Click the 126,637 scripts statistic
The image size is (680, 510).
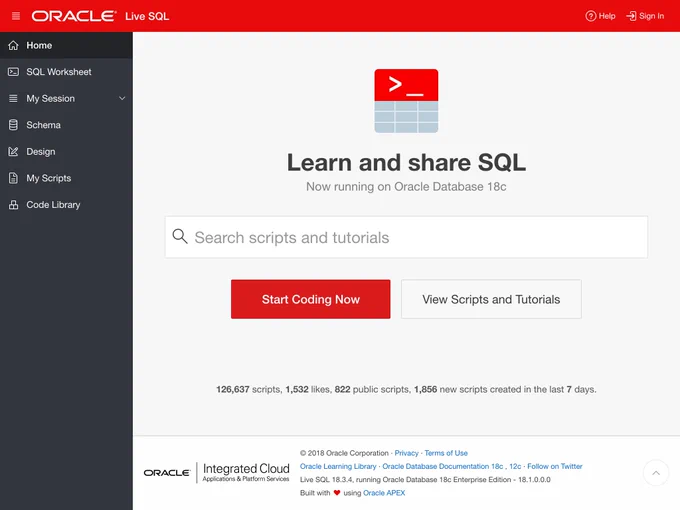pyautogui.click(x=248, y=389)
